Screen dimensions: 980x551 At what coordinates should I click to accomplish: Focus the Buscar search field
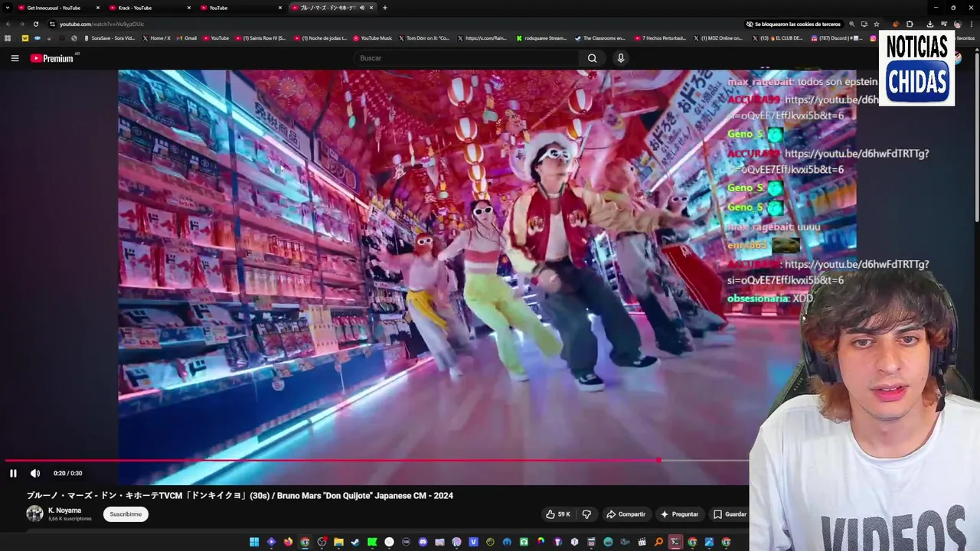pos(467,58)
